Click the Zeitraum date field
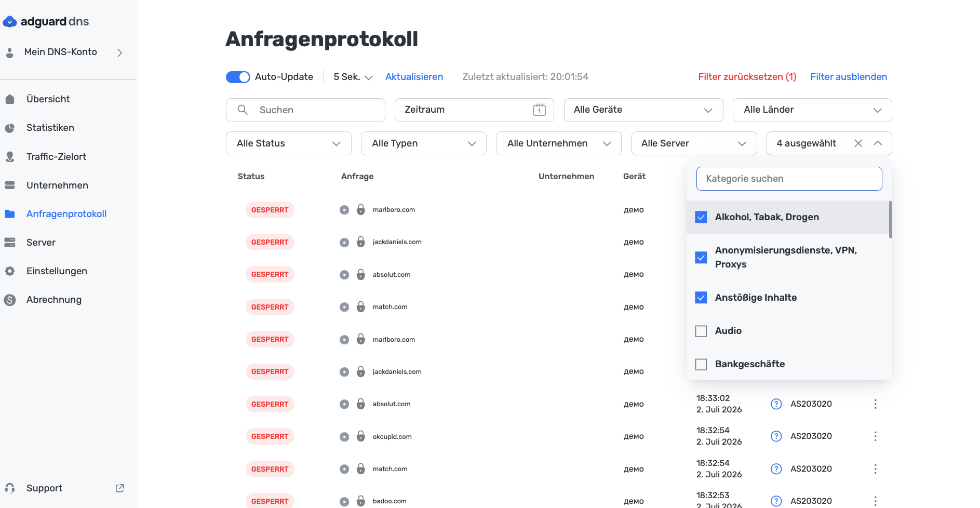This screenshot has width=980, height=508. (x=474, y=110)
